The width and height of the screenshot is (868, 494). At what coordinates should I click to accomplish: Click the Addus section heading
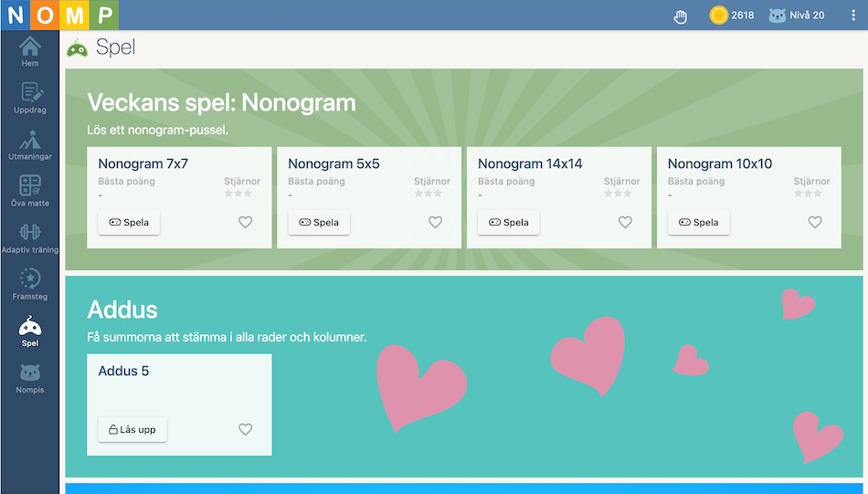click(x=122, y=310)
